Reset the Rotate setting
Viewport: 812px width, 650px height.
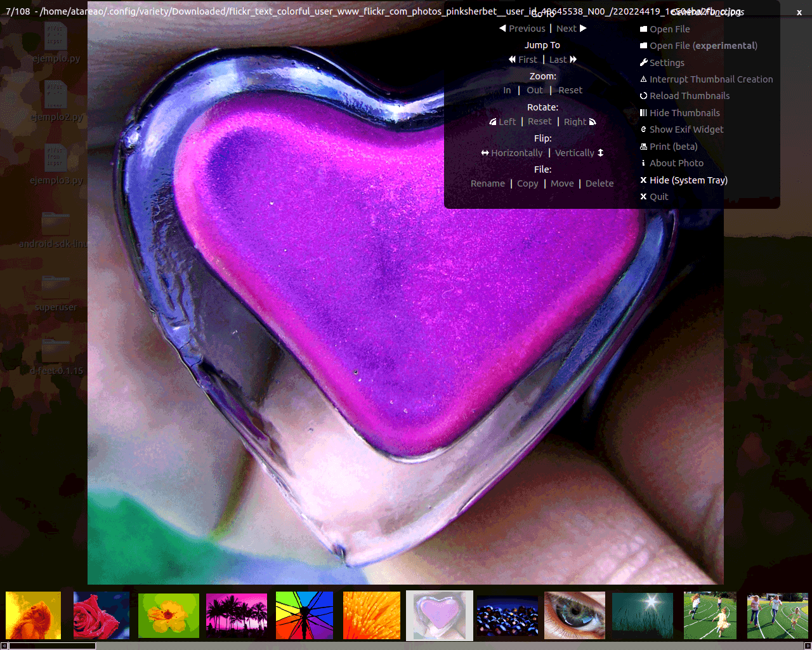pyautogui.click(x=540, y=121)
